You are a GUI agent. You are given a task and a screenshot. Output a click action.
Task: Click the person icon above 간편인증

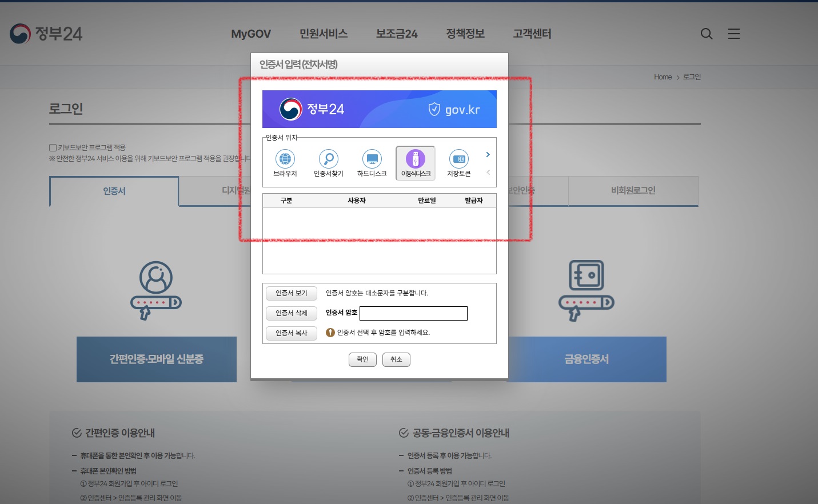click(x=156, y=290)
